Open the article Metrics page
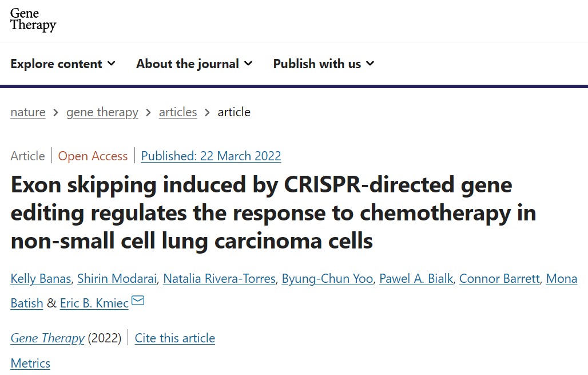Viewport: 588px width, 375px height. 30,364
